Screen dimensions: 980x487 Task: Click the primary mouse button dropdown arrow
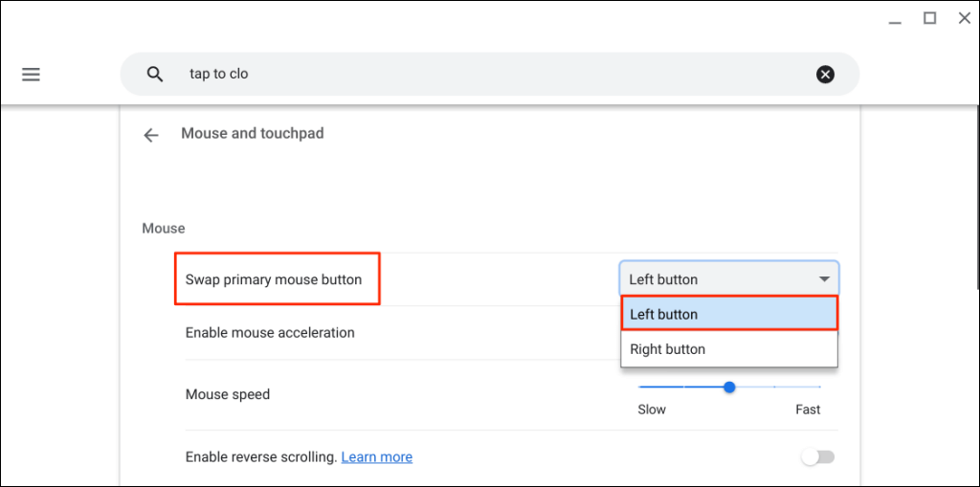coord(824,279)
